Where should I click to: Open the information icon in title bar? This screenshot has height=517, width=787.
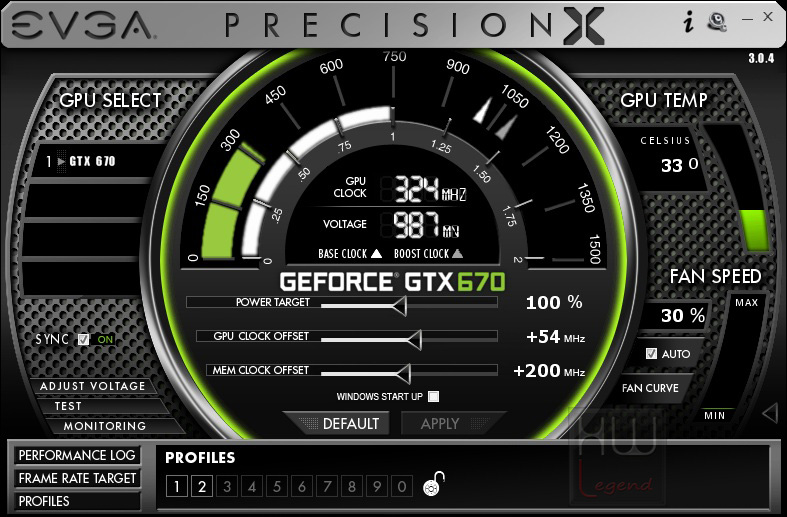(x=689, y=22)
